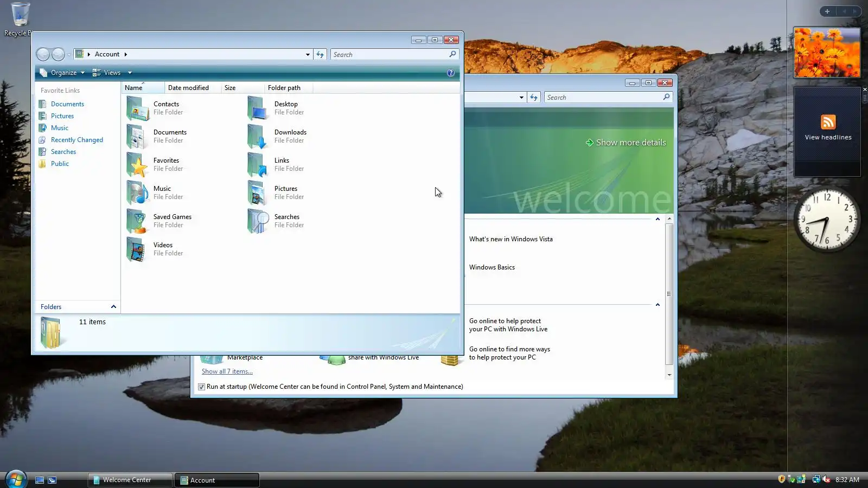The height and width of the screenshot is (488, 868).
Task: Expand the Account breadcrumb arrow
Action: coord(125,54)
